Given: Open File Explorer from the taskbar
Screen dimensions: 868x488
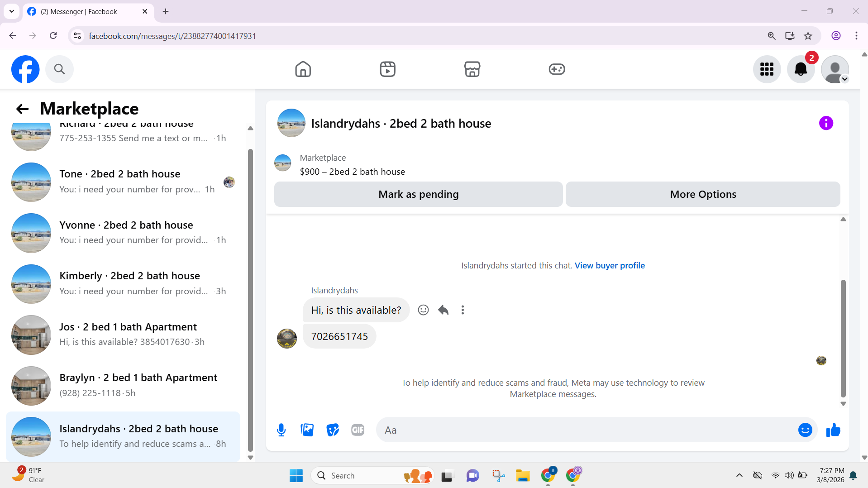Looking at the screenshot, I should [522, 475].
